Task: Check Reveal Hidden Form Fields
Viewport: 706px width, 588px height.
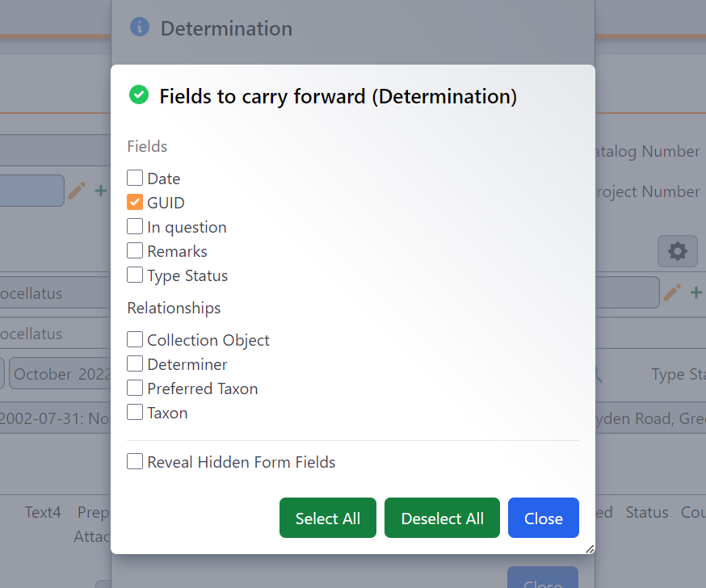Action: 134,462
